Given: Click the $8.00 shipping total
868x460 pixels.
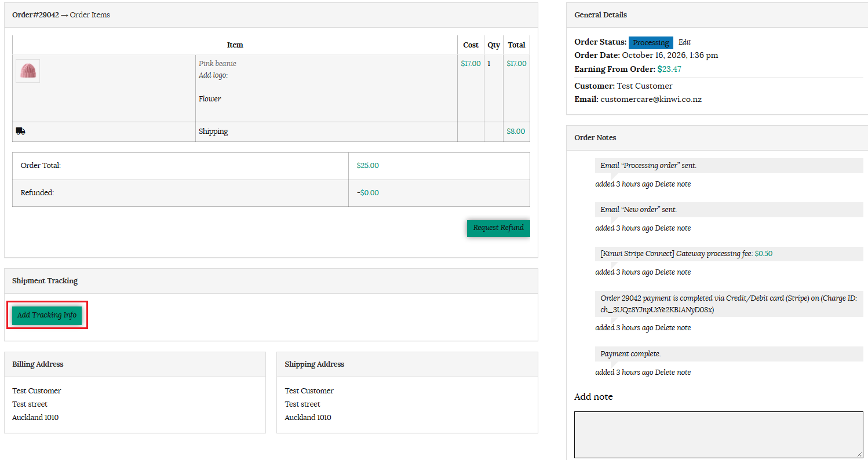Looking at the screenshot, I should point(516,132).
